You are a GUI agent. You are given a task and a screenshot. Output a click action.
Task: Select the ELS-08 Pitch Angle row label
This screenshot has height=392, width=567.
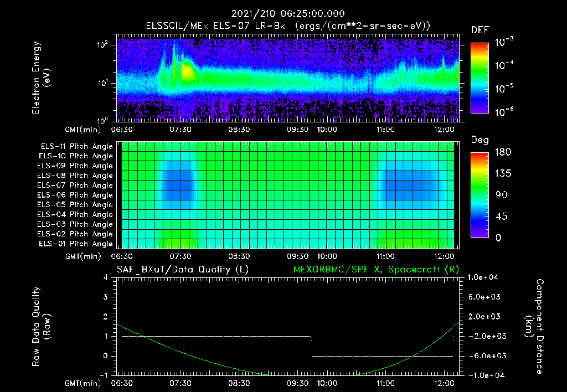[75, 176]
